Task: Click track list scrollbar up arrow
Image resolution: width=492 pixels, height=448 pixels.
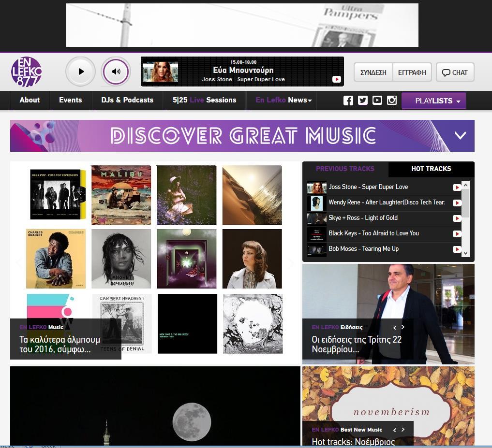Action: (x=466, y=185)
